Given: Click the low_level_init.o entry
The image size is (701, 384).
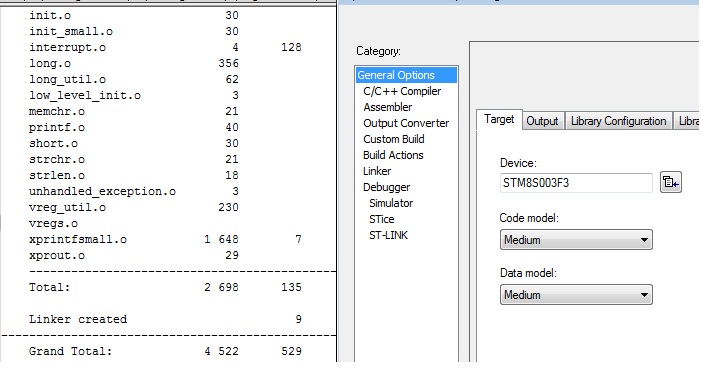Looking at the screenshot, I should [x=84, y=95].
